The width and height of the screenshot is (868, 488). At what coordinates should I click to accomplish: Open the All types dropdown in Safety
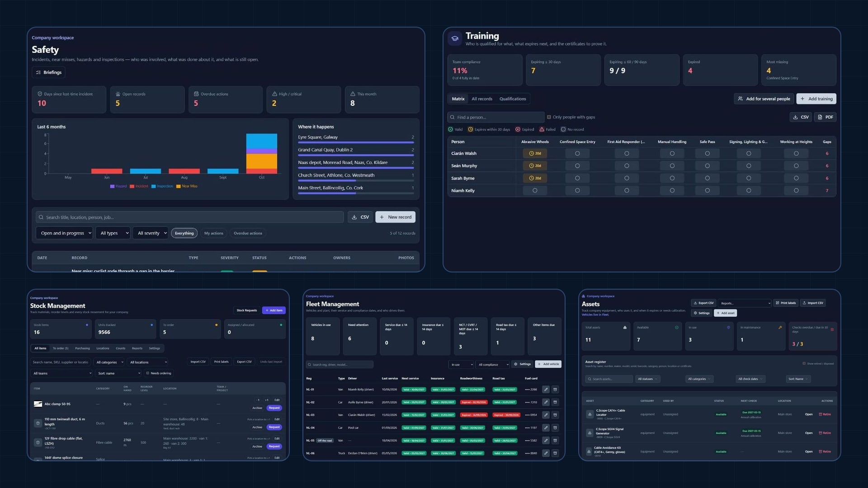point(113,233)
